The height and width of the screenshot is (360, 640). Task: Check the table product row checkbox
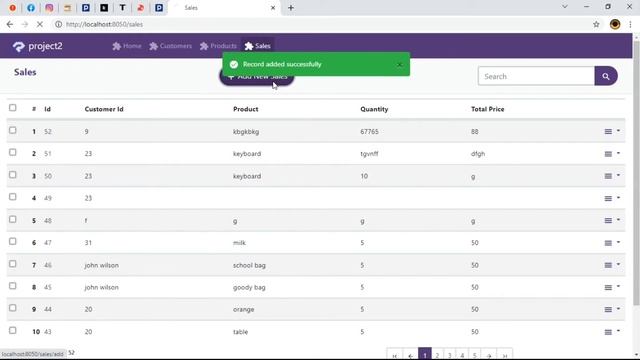coord(13,330)
